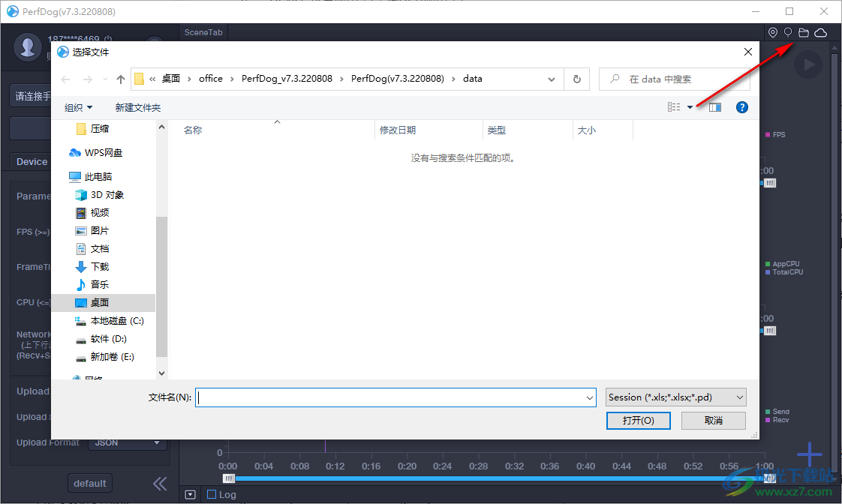Image resolution: width=842 pixels, height=504 pixels.
Task: Click 桌面 in the breadcrumb path
Action: 171,79
